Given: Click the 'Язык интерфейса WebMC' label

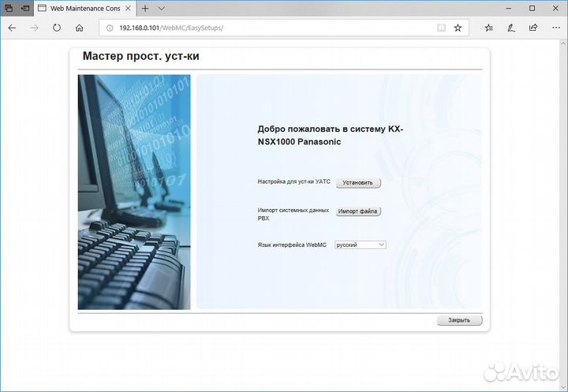Looking at the screenshot, I should (x=292, y=245).
